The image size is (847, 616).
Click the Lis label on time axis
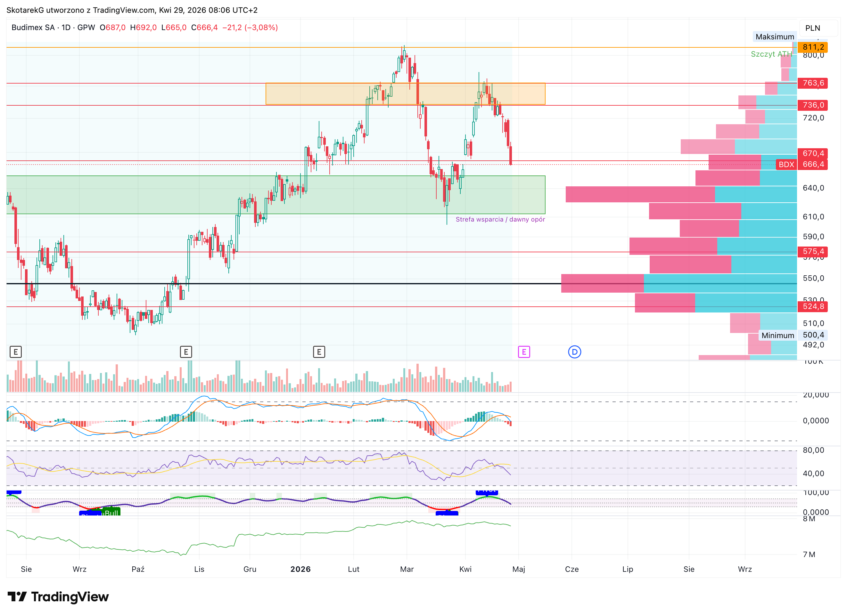(199, 569)
